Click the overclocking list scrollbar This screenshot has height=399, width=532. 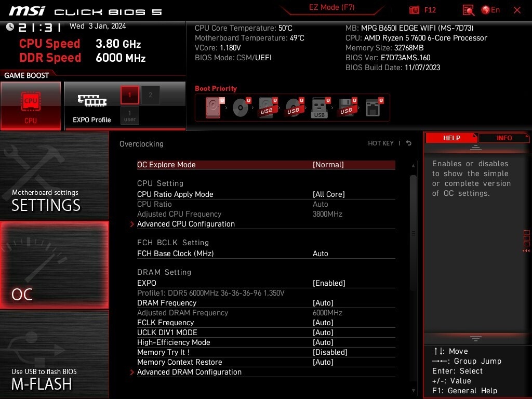click(x=413, y=233)
